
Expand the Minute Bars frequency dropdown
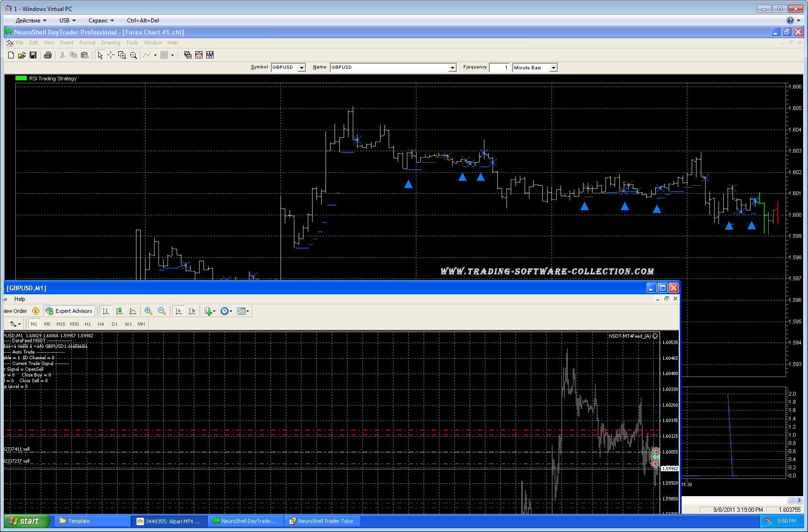pyautogui.click(x=553, y=68)
